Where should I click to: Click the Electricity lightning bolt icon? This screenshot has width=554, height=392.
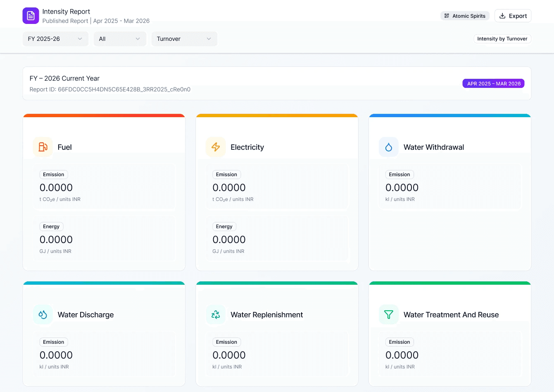pyautogui.click(x=216, y=147)
